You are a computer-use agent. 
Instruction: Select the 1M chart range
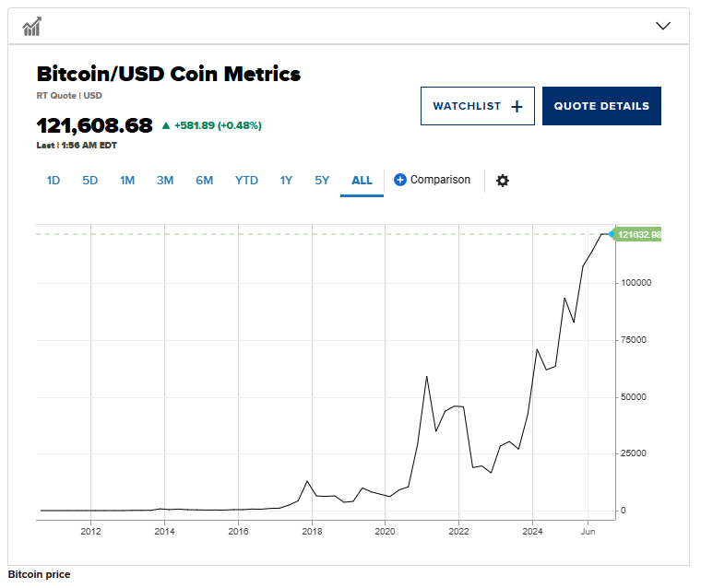coord(127,181)
